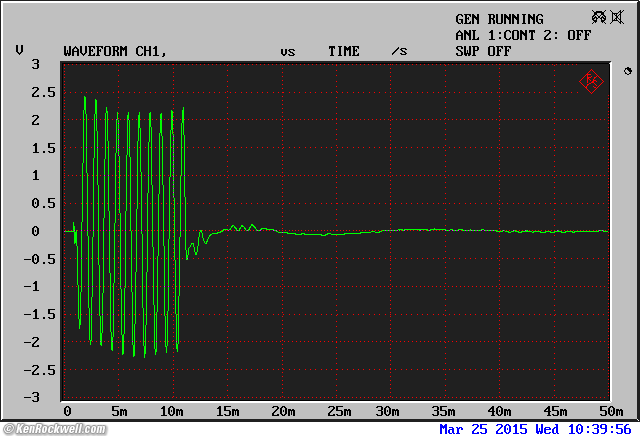Screen dimensions: 640x436
Task: Click the muted speaker icon
Action: tap(617, 17)
